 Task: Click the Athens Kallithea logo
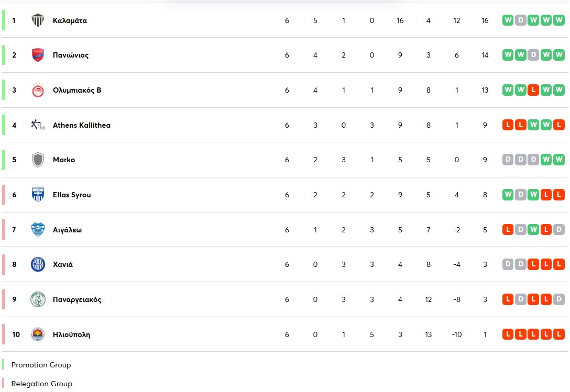pos(38,125)
